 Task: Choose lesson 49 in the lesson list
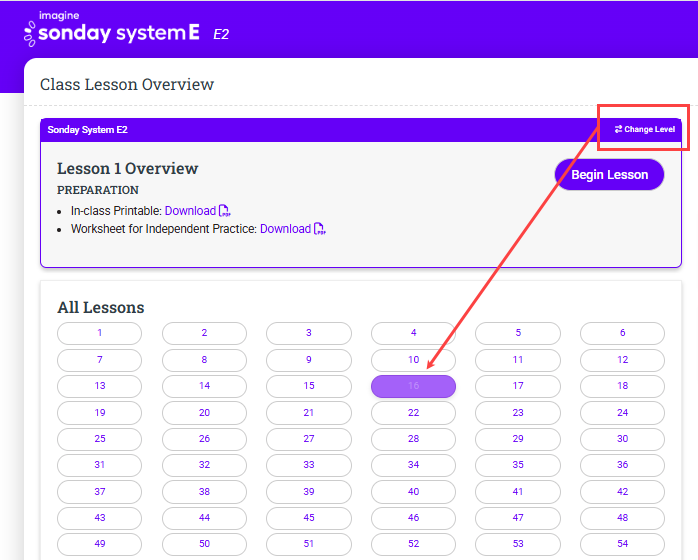tap(99, 544)
